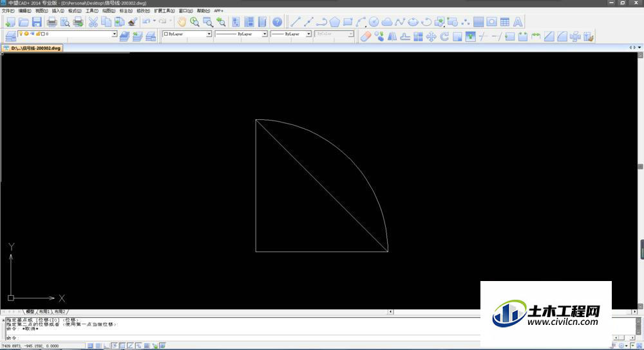Select the Move tool

click(x=431, y=37)
